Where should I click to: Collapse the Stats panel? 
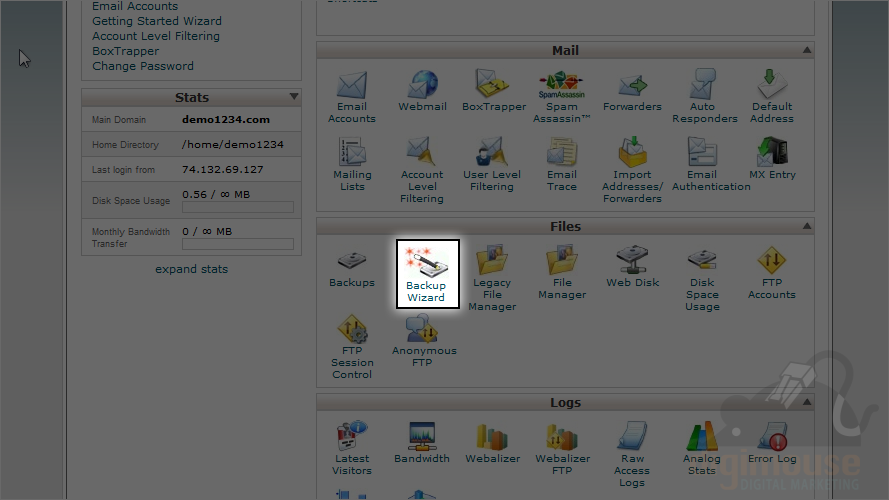pos(294,96)
